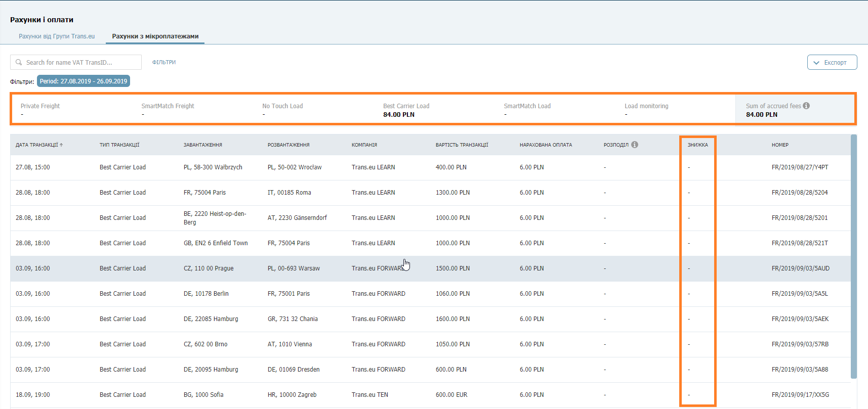Click invoice number FR/2019/09/03/5A5L

pyautogui.click(x=800, y=294)
